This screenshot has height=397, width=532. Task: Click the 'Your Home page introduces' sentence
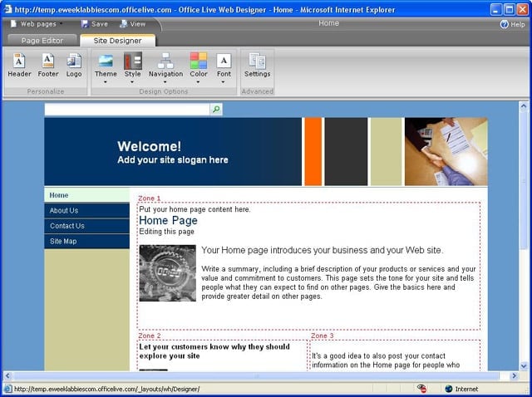coord(323,250)
